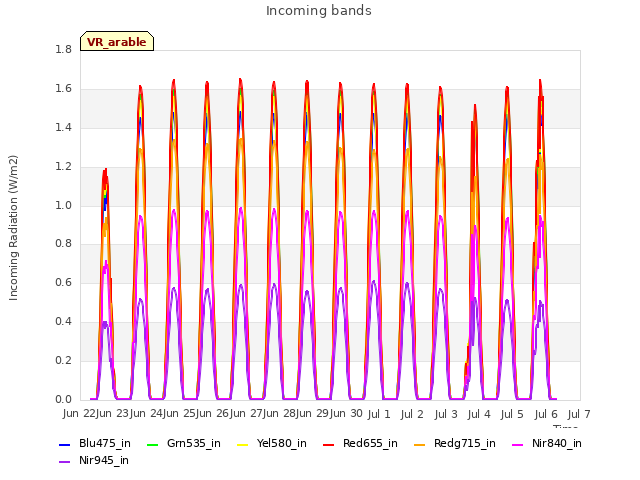Click the 0.4 y-axis tick label

point(63,322)
